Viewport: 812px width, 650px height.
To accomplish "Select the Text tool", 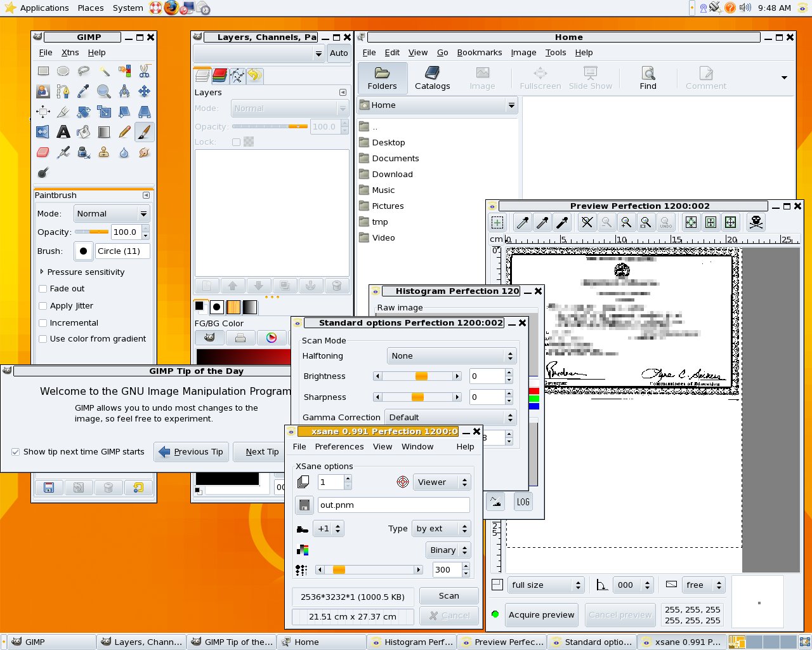I will click(x=63, y=132).
